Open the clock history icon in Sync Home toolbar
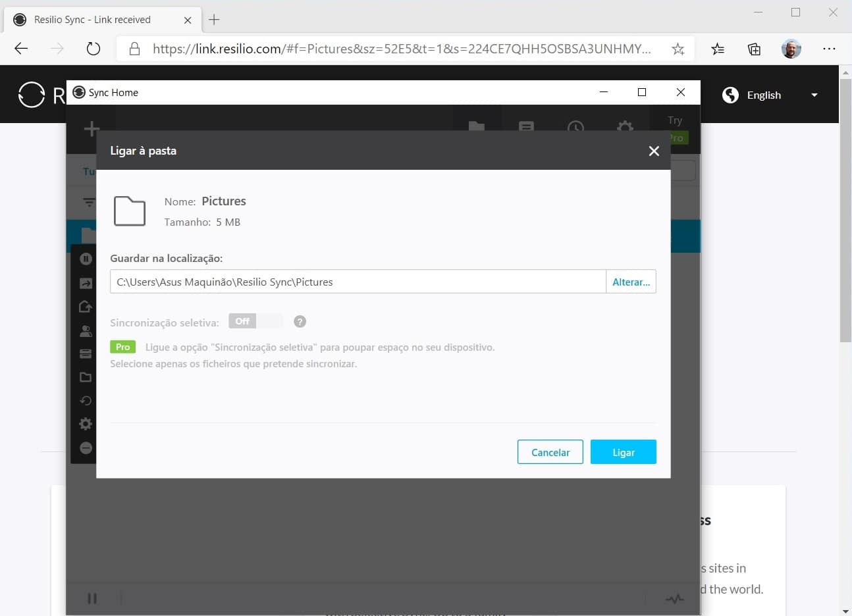The width and height of the screenshot is (852, 616). (x=575, y=126)
